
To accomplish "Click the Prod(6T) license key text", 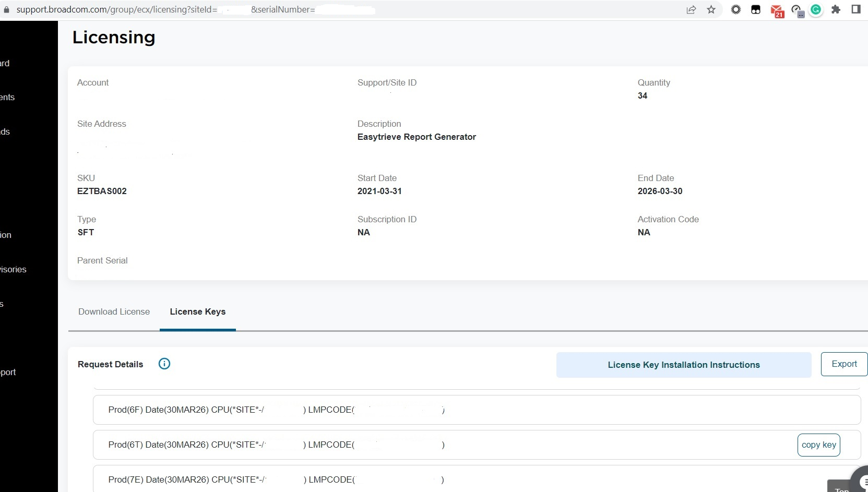I will pos(277,445).
